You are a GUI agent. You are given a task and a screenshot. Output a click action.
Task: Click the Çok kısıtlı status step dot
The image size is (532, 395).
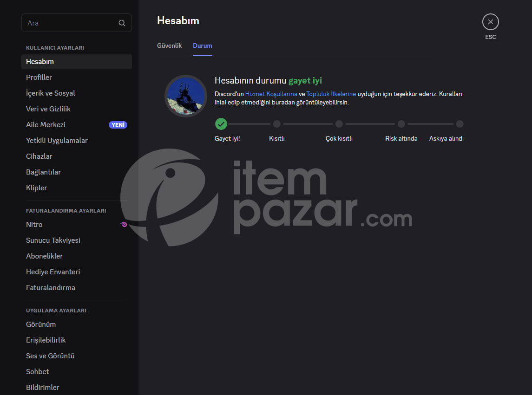(339, 124)
